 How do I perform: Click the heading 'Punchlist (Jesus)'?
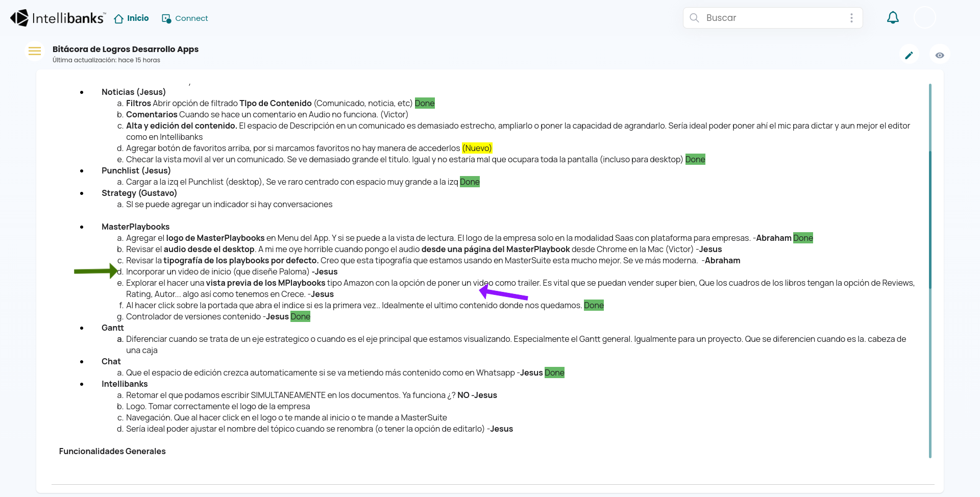click(136, 170)
